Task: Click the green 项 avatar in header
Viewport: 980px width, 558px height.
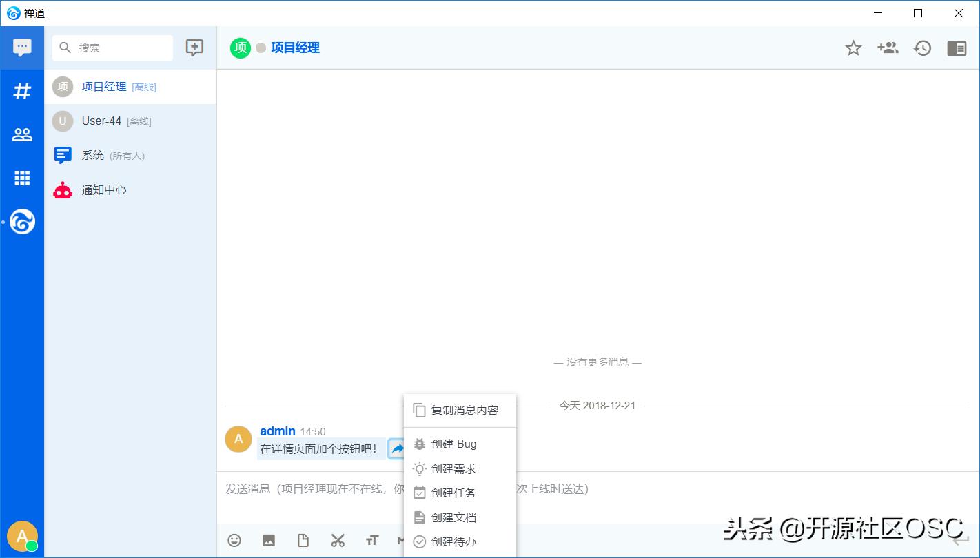Action: (x=241, y=48)
